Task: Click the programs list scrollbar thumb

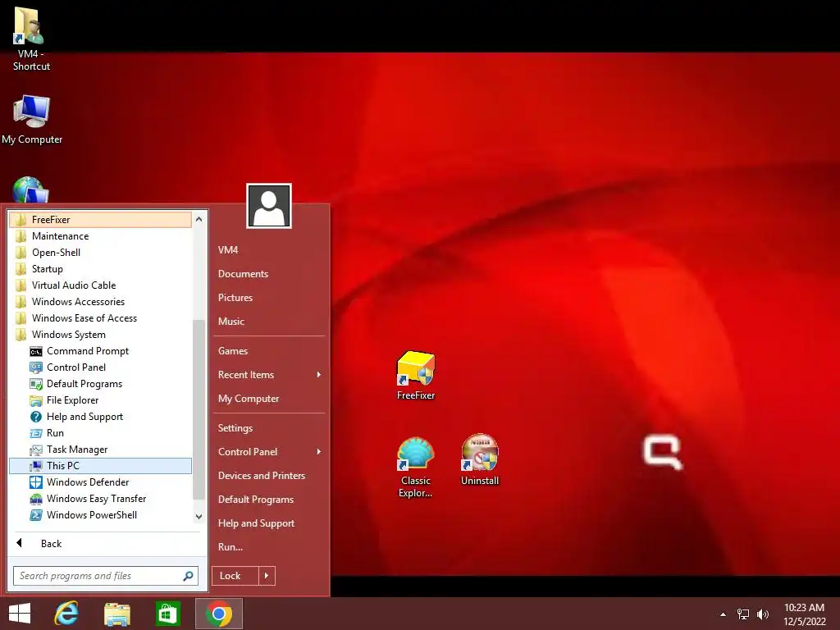Action: [x=199, y=409]
